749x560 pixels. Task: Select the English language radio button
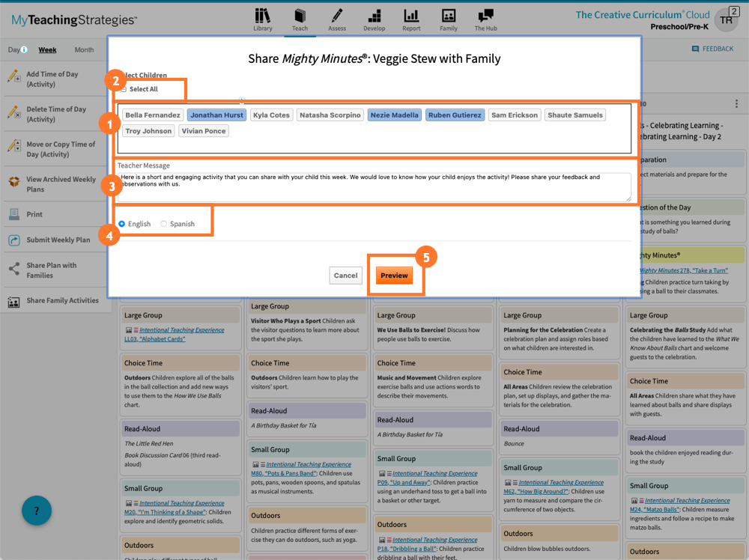(x=122, y=224)
